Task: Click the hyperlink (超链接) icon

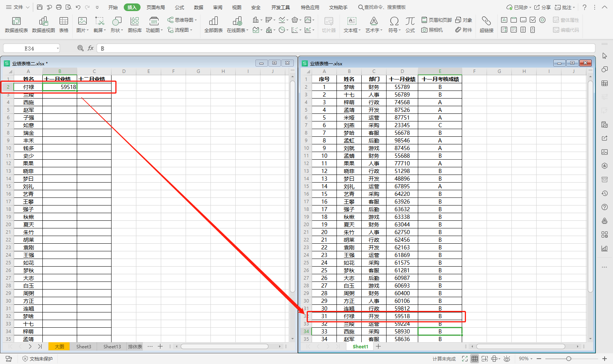Action: coord(486,24)
